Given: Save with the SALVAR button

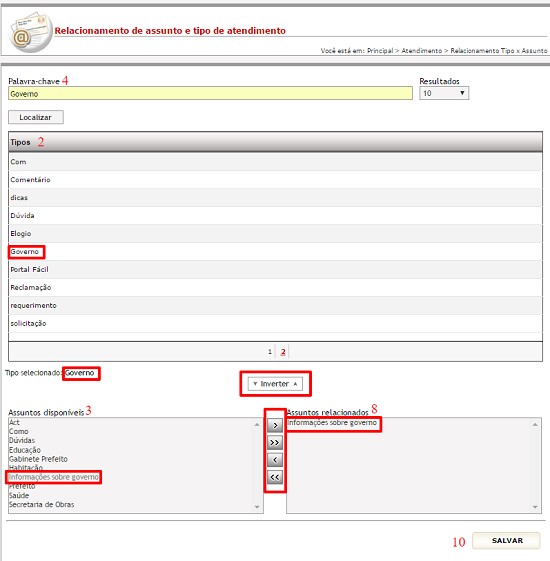Looking at the screenshot, I should point(506,540).
